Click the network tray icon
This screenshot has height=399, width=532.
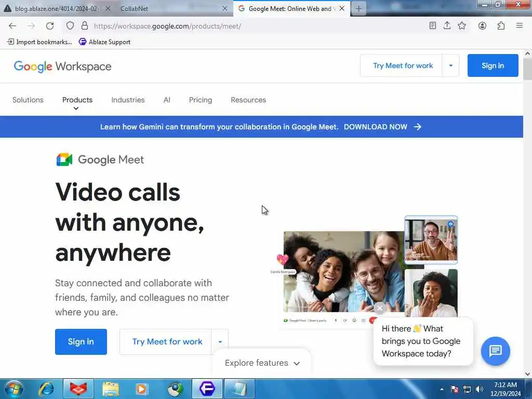(x=467, y=389)
